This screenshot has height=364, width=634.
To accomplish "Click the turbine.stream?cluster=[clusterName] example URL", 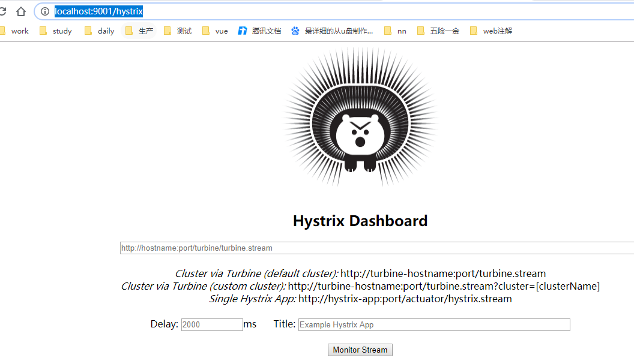I will 444,286.
